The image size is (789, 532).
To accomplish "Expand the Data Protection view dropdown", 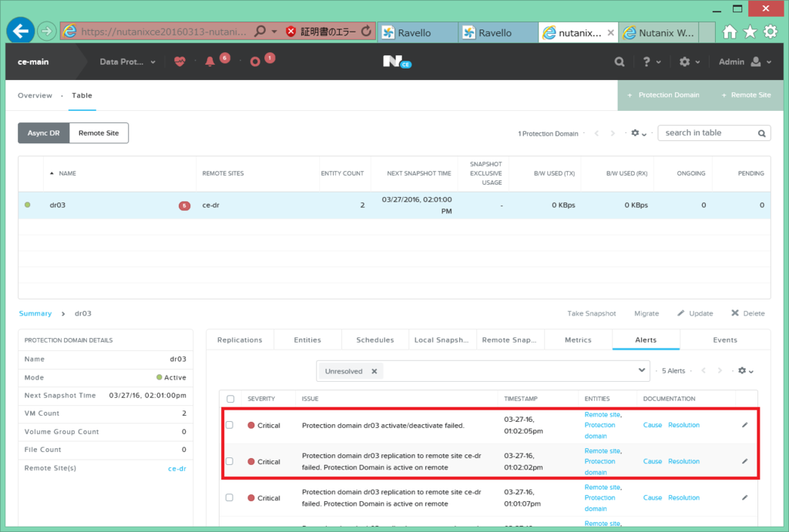I will (127, 62).
